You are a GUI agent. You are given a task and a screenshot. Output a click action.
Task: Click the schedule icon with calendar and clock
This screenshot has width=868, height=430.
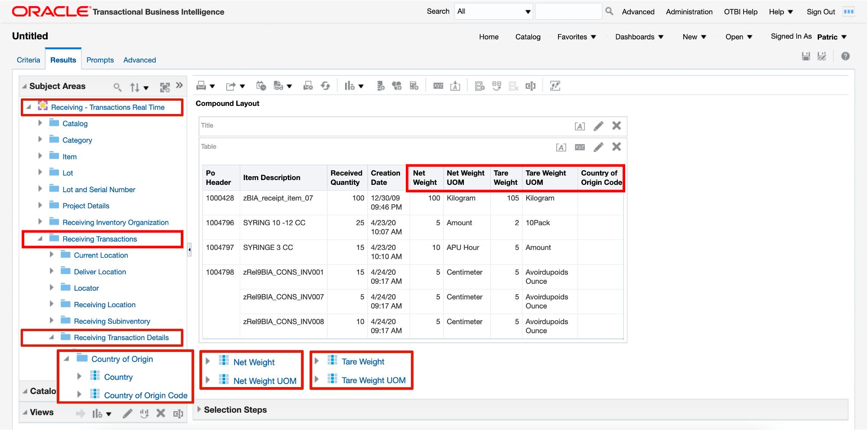[x=261, y=86]
